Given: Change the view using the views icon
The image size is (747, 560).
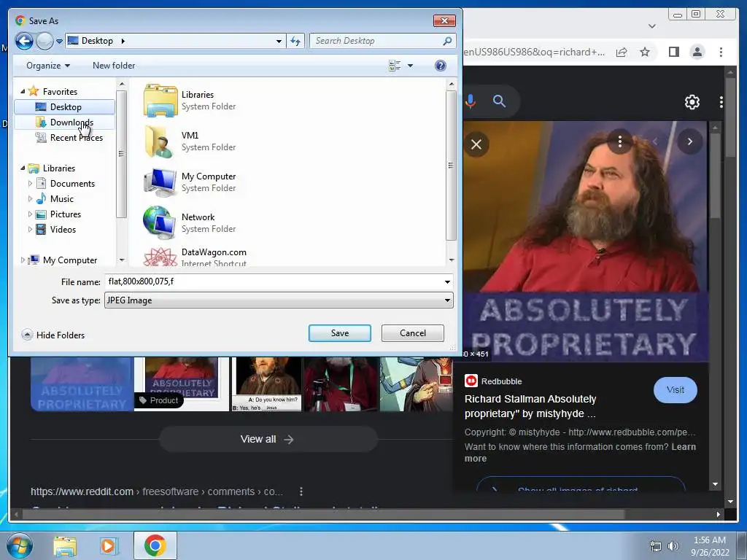Looking at the screenshot, I should click(x=395, y=65).
